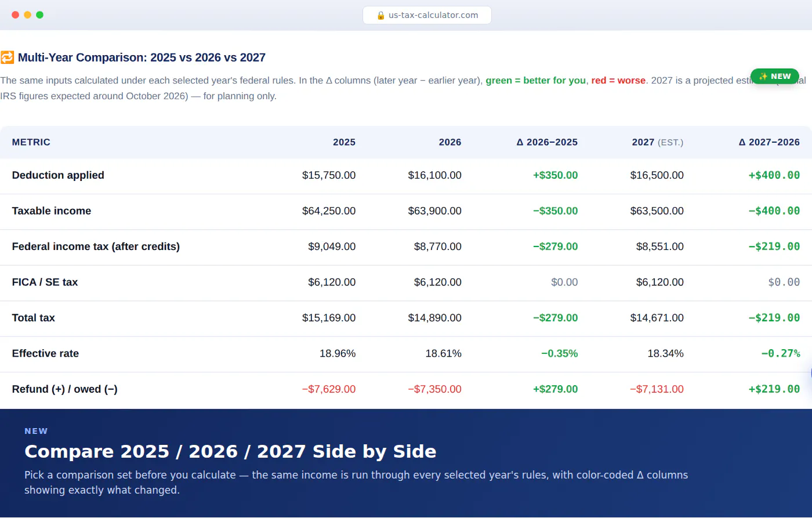Click the $0.00 FICA Δ 2026−2025 value

coord(564,282)
